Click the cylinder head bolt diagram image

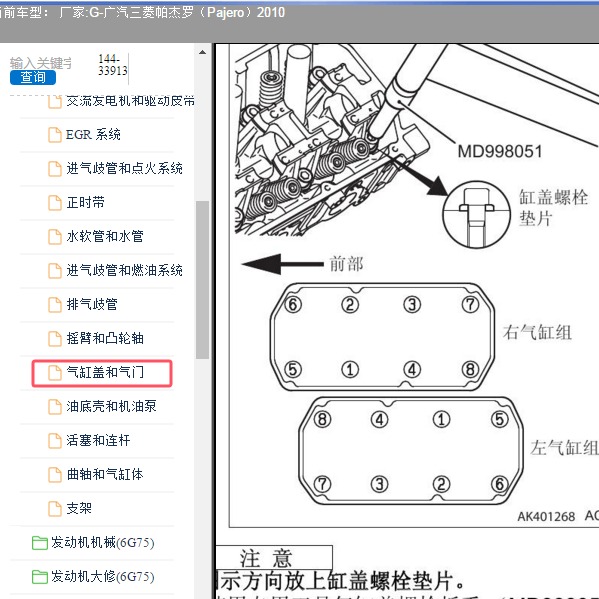[414, 286]
